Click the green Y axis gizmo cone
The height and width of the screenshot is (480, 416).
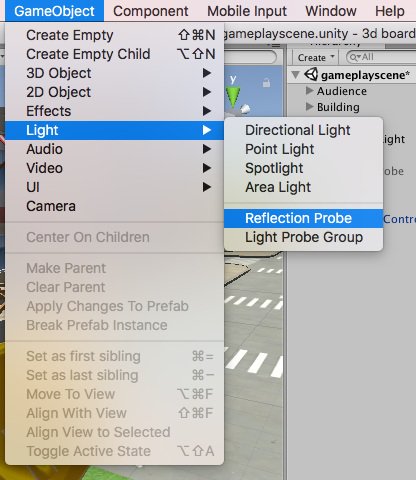coord(233,96)
